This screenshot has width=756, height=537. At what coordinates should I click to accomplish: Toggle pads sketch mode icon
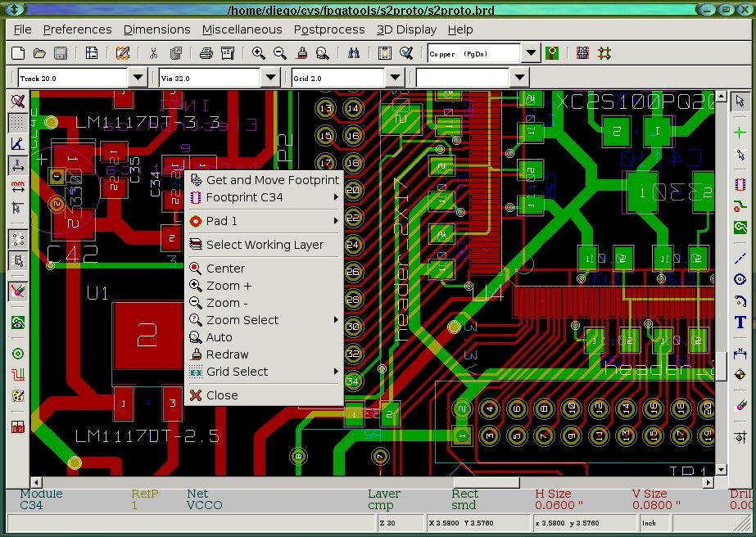(18, 354)
